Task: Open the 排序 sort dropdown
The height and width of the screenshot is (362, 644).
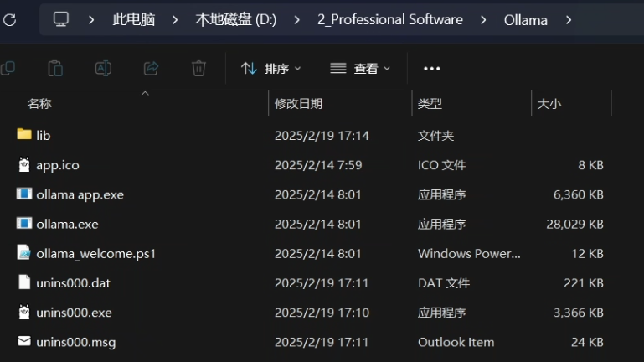Action: [270, 68]
